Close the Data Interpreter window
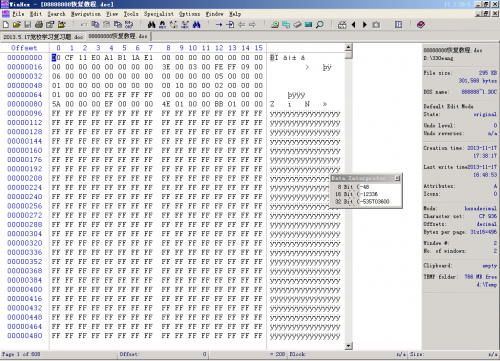Viewport: 500px width, 361px height. point(397,178)
